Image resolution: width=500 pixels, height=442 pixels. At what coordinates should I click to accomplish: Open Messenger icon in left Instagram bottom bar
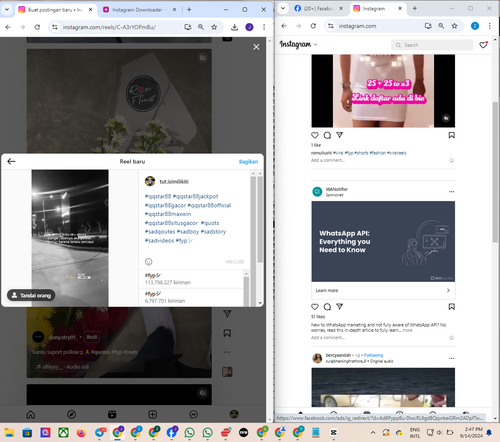point(193,414)
